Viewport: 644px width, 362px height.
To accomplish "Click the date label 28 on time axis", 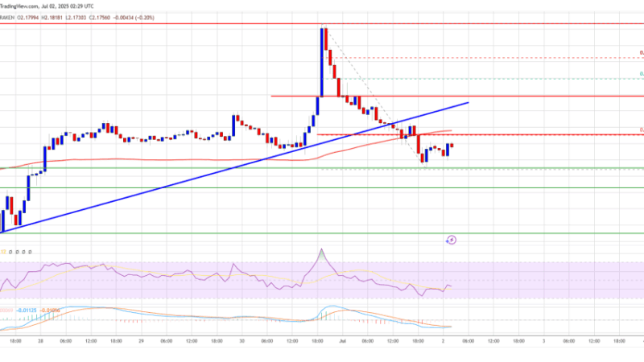I will [x=41, y=341].
